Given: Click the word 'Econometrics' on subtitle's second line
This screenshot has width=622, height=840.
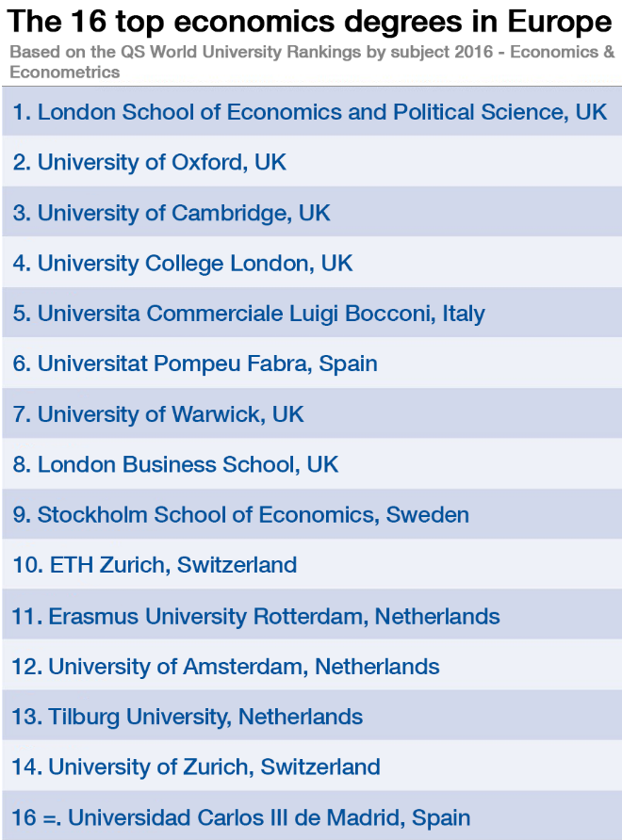Looking at the screenshot, I should [65, 72].
